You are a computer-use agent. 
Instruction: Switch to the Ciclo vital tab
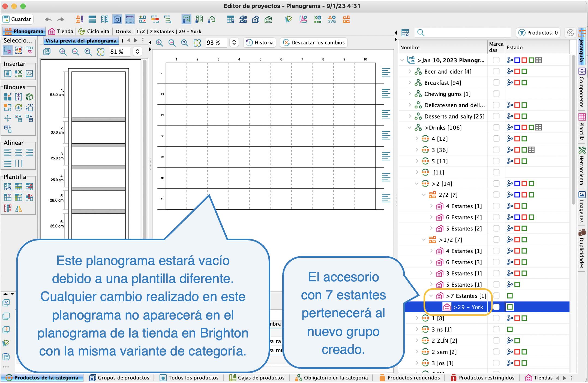coord(94,31)
